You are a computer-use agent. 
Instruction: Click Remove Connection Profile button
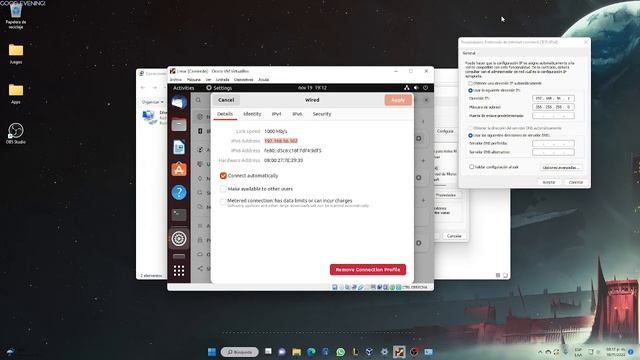tap(368, 269)
